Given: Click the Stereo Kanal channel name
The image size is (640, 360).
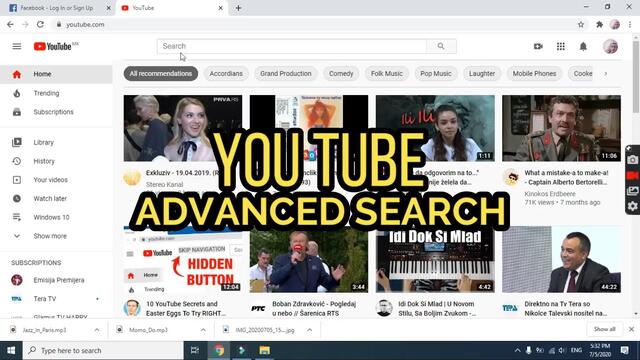Looking at the screenshot, I should (164, 184).
